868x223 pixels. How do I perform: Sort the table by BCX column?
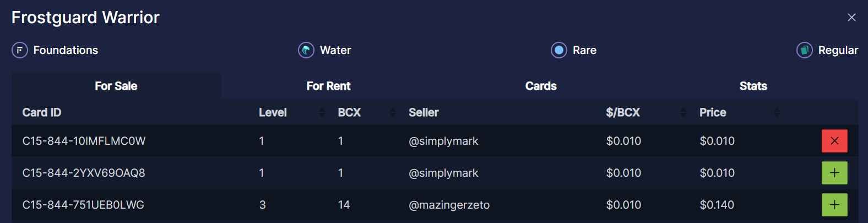393,112
